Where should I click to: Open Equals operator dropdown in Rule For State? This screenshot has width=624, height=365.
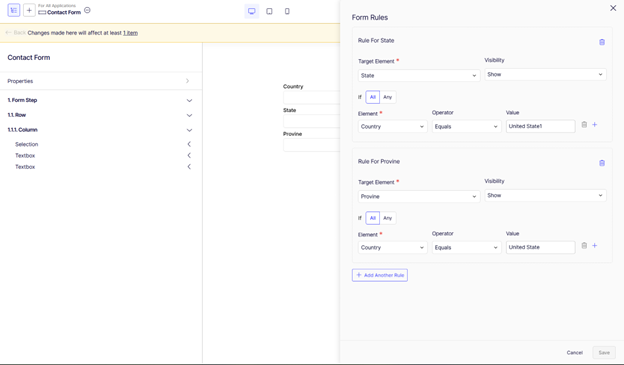tap(466, 126)
